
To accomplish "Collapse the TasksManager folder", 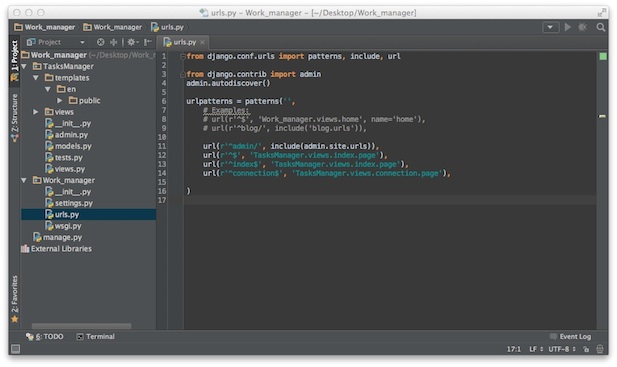I will [24, 66].
